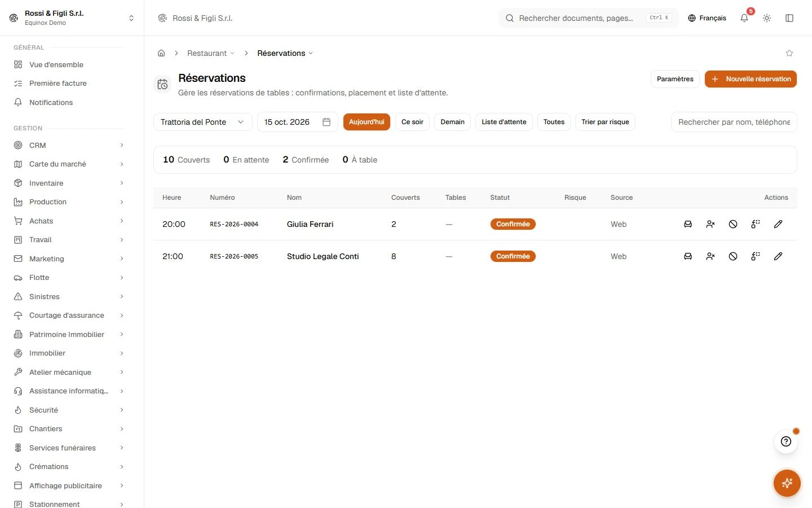This screenshot has width=812, height=508.
Task: Replace table for Giulia Ferrari reservation
Action: [756, 224]
